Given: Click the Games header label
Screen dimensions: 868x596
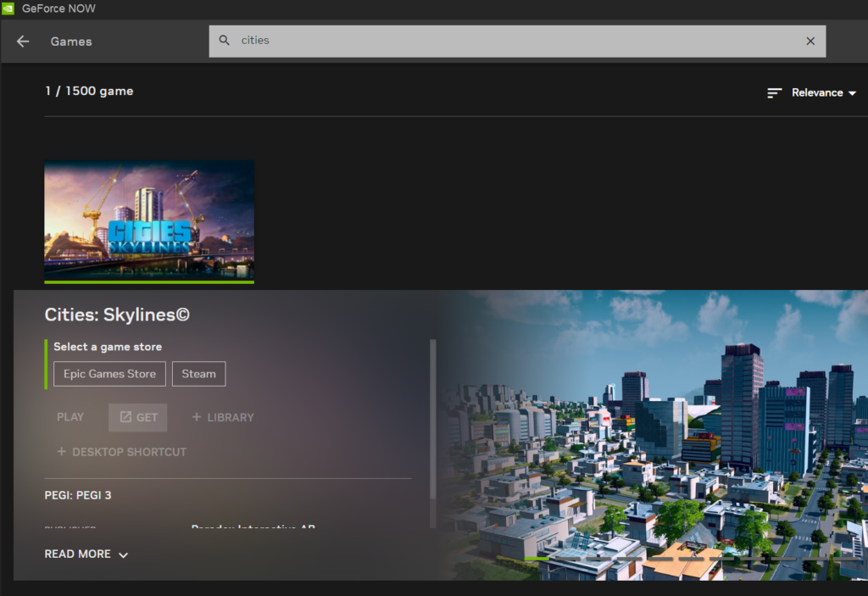Looking at the screenshot, I should [x=71, y=42].
